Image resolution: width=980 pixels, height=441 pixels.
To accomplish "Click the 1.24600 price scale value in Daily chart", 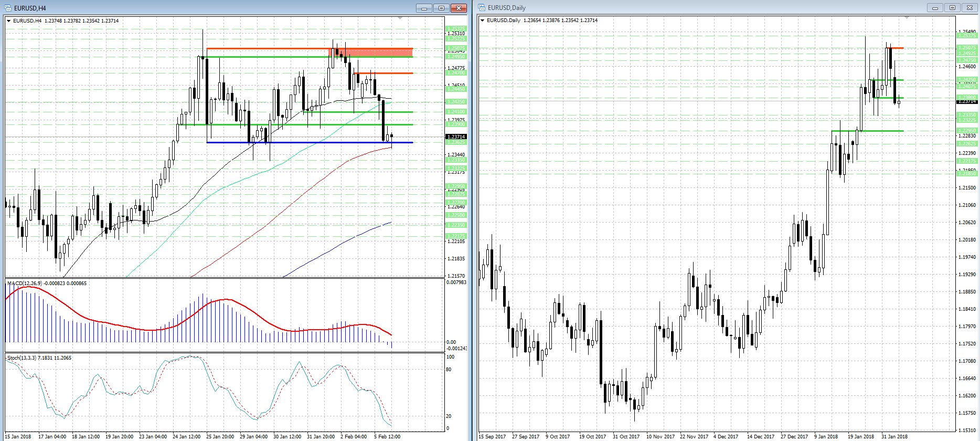I will [967, 67].
